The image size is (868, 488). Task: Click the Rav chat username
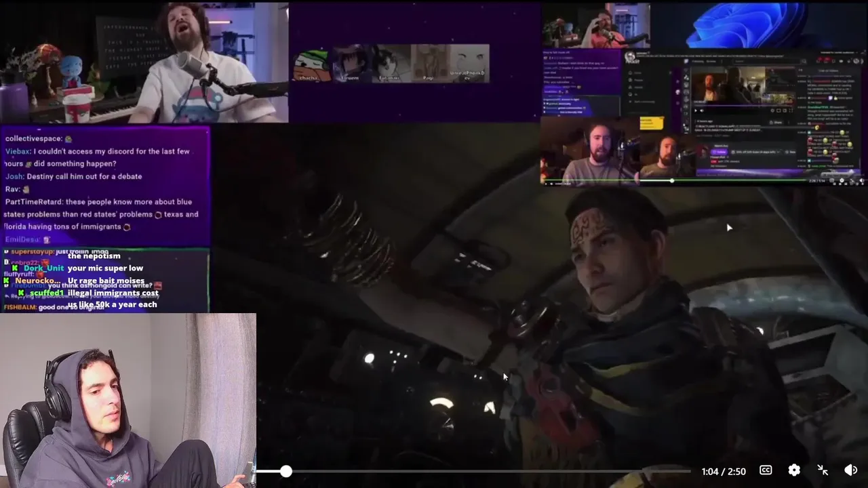[12, 189]
